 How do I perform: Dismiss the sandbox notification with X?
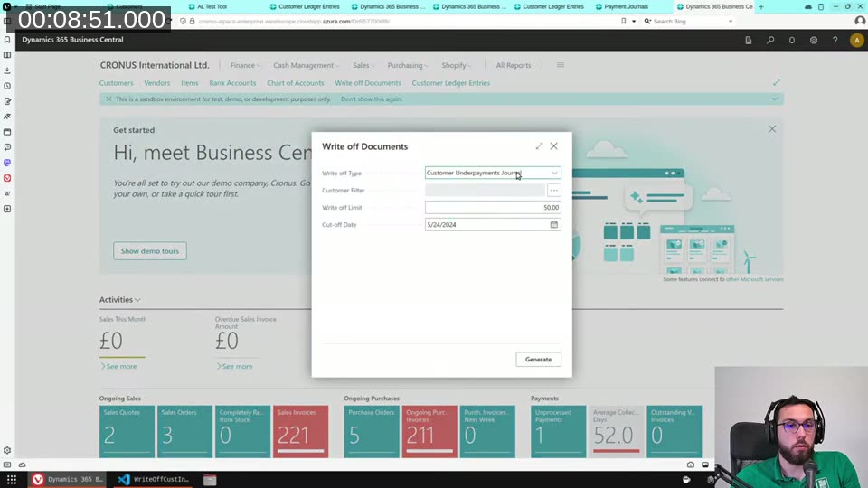click(x=108, y=99)
